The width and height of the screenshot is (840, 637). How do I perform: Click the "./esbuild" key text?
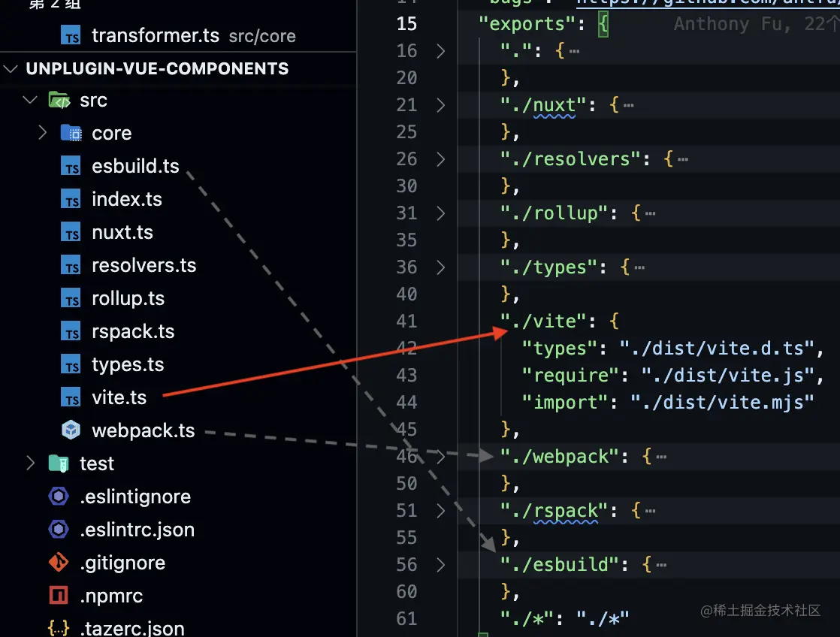[560, 565]
